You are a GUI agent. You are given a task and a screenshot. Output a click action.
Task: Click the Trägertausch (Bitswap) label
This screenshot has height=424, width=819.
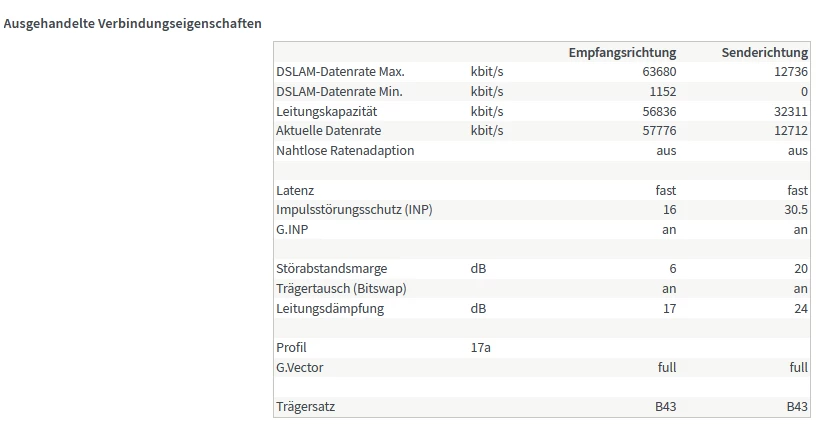point(341,289)
